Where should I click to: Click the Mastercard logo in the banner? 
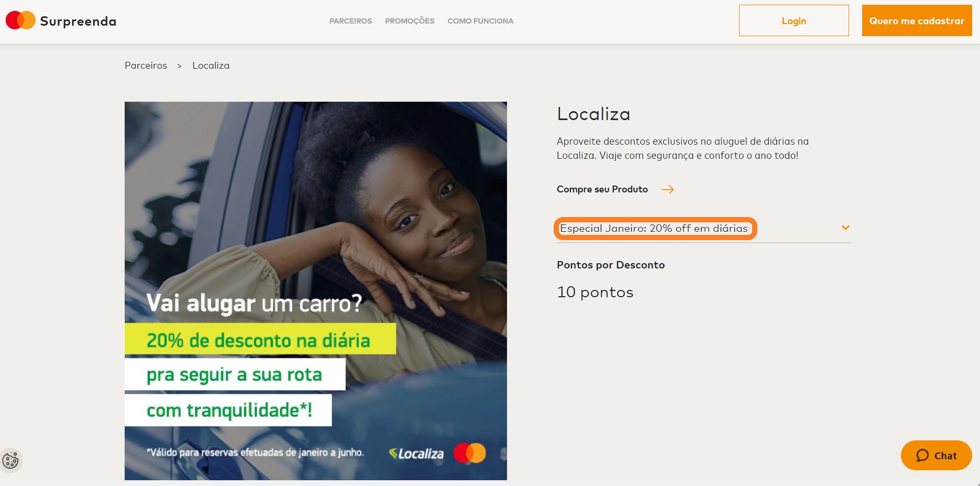pyautogui.click(x=469, y=453)
